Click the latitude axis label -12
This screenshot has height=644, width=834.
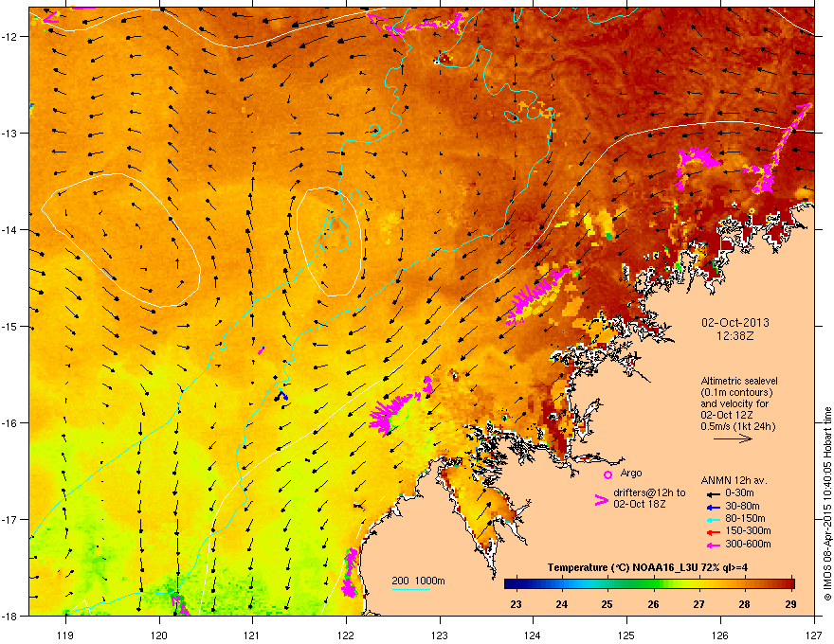10,37
